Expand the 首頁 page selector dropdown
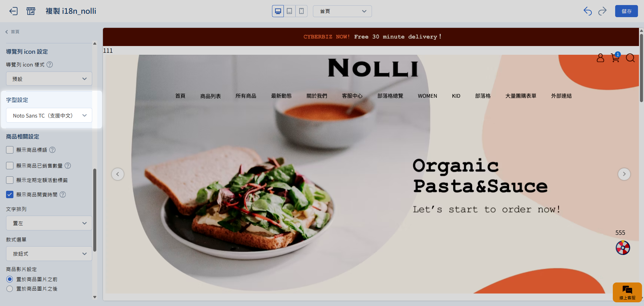Image resolution: width=644 pixels, height=306 pixels. pyautogui.click(x=342, y=11)
